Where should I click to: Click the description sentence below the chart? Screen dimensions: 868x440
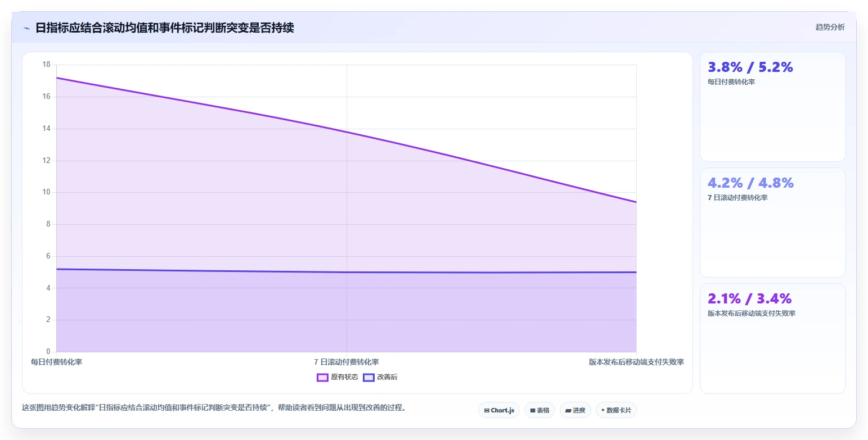(214, 408)
